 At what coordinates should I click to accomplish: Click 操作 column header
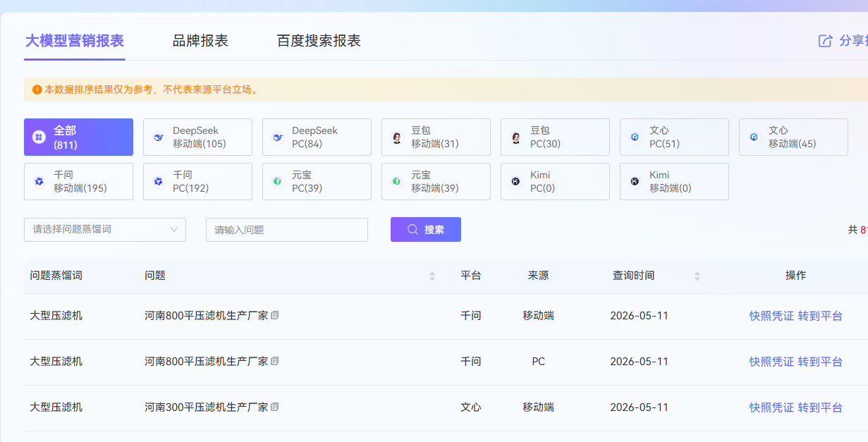coord(795,276)
